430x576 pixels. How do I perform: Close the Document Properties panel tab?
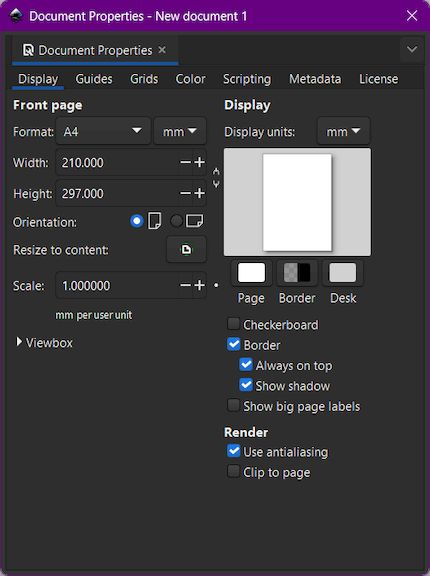click(x=162, y=50)
